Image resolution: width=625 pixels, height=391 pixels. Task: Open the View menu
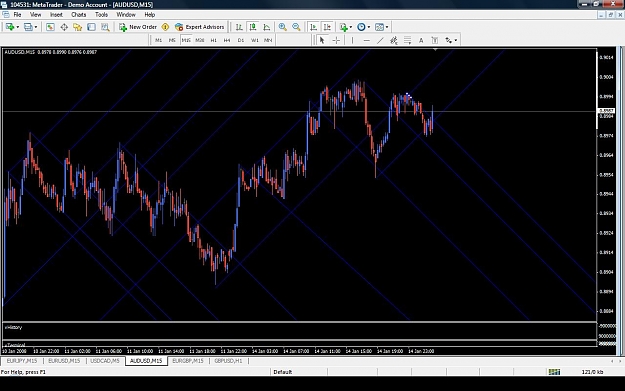pyautogui.click(x=35, y=14)
